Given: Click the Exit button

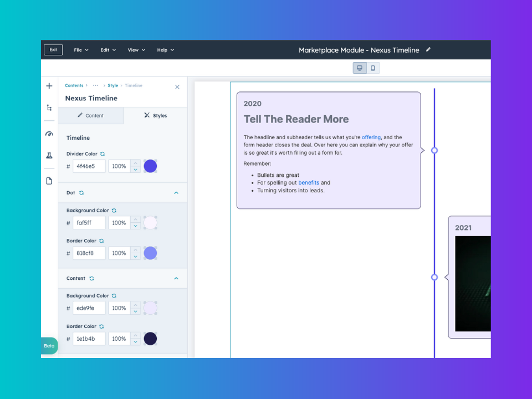Looking at the screenshot, I should [x=53, y=50].
